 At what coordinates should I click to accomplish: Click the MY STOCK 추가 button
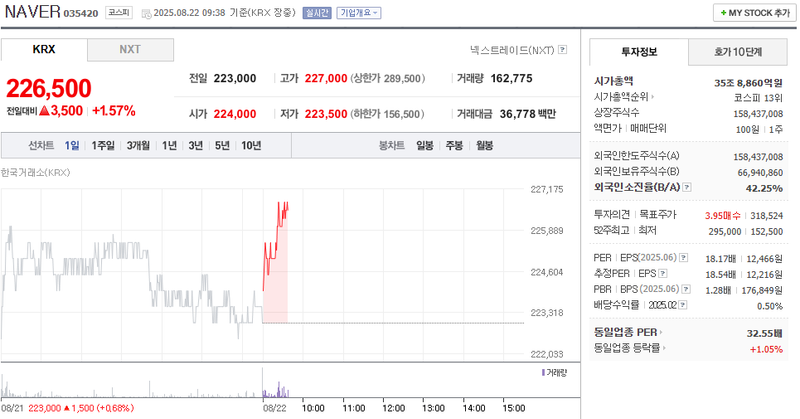point(755,13)
